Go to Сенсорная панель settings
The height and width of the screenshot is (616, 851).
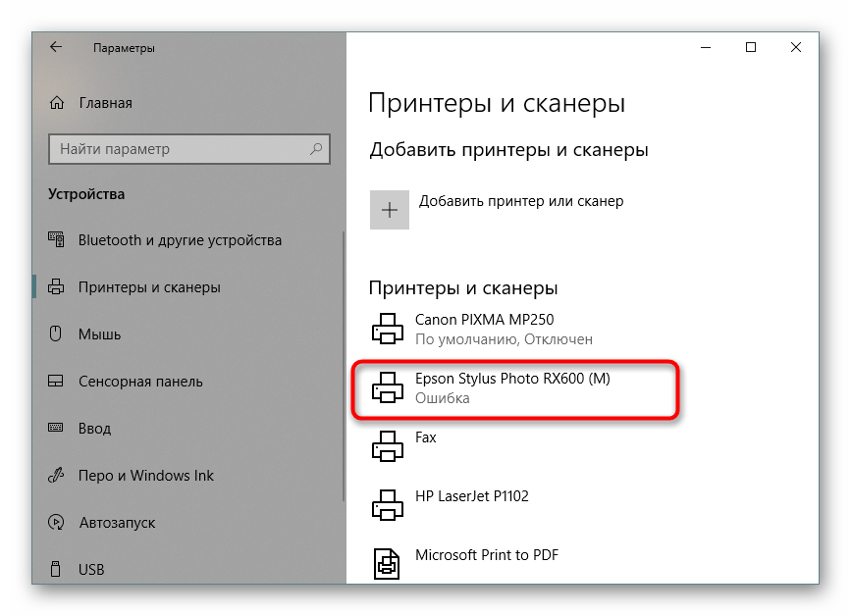140,382
